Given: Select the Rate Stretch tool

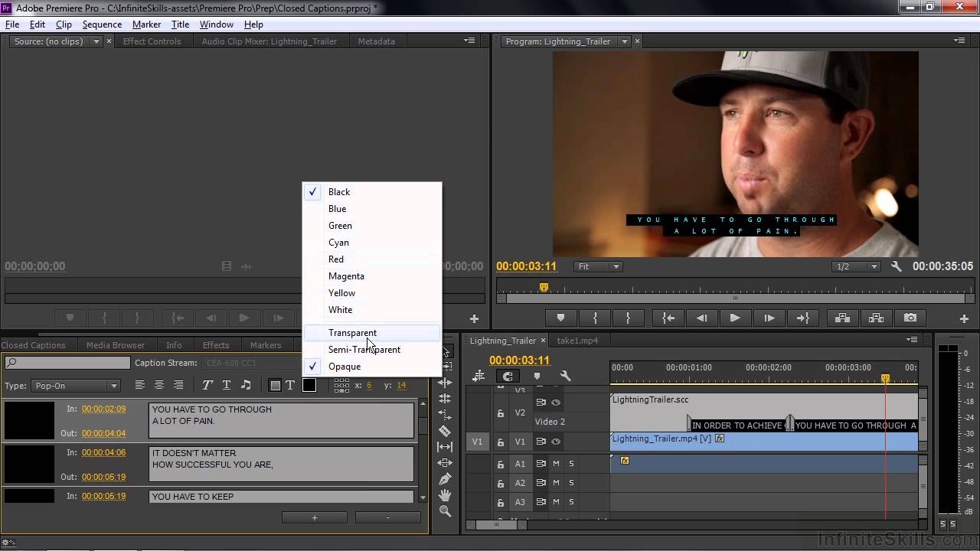Looking at the screenshot, I should 445,414.
